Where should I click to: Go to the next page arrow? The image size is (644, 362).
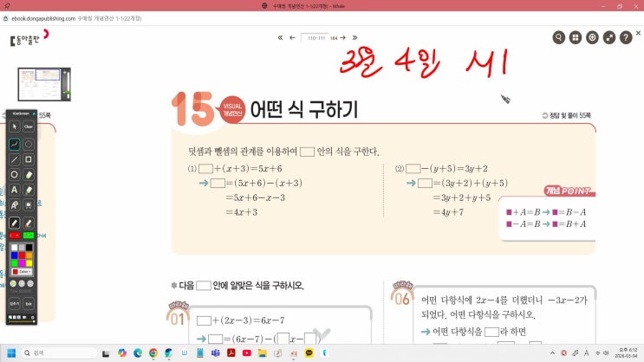click(342, 37)
